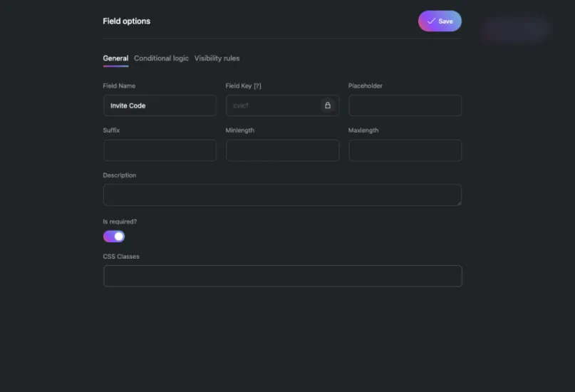
Task: Click the Field options heading
Action: tap(127, 21)
